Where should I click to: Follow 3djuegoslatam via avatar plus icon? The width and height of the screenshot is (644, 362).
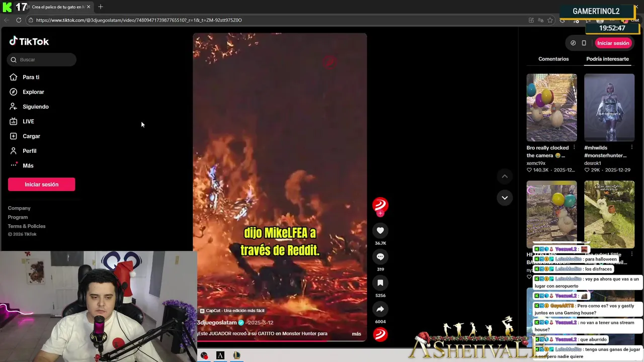(380, 213)
